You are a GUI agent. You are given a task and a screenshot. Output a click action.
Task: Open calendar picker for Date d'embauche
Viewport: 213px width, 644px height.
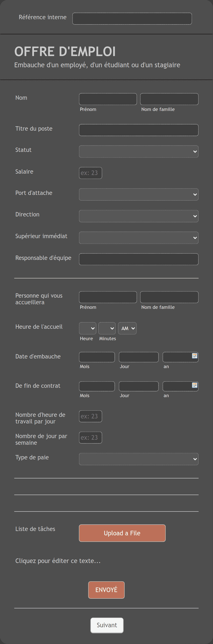coord(194,356)
